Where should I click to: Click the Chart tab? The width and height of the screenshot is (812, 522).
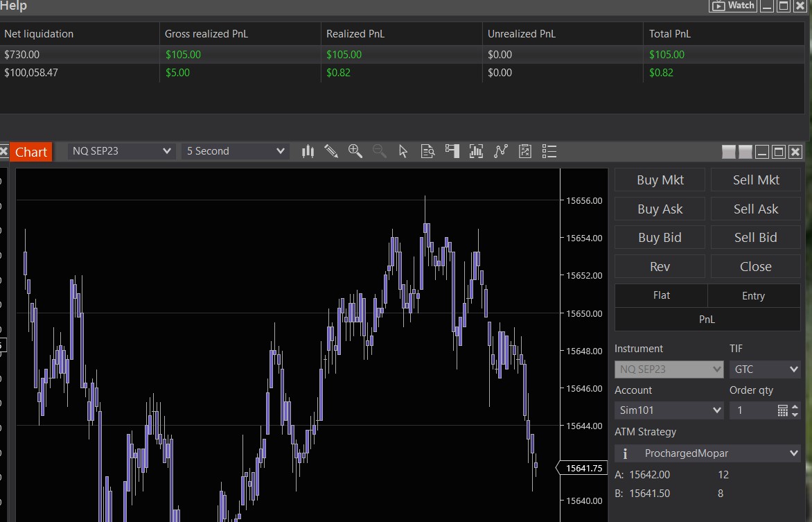[31, 153]
